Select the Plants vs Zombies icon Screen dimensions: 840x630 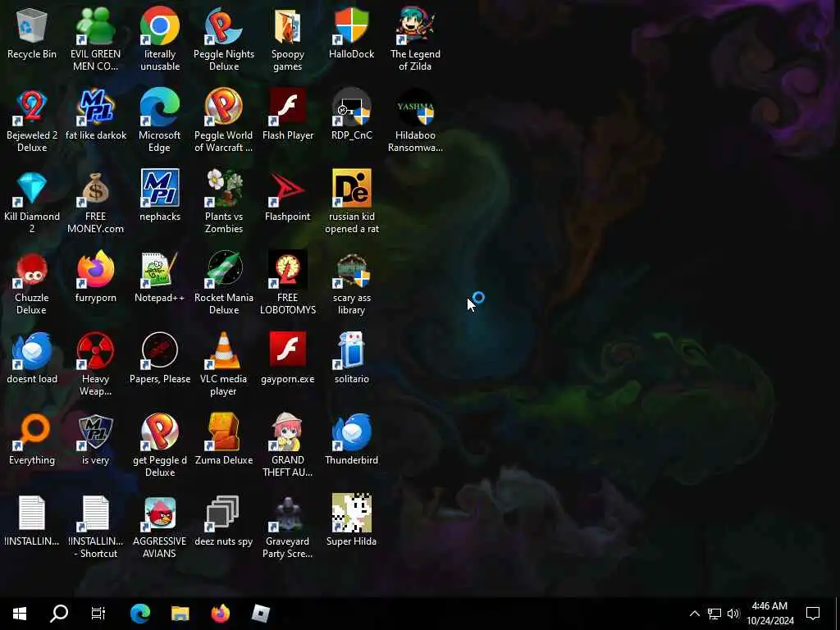tap(223, 202)
